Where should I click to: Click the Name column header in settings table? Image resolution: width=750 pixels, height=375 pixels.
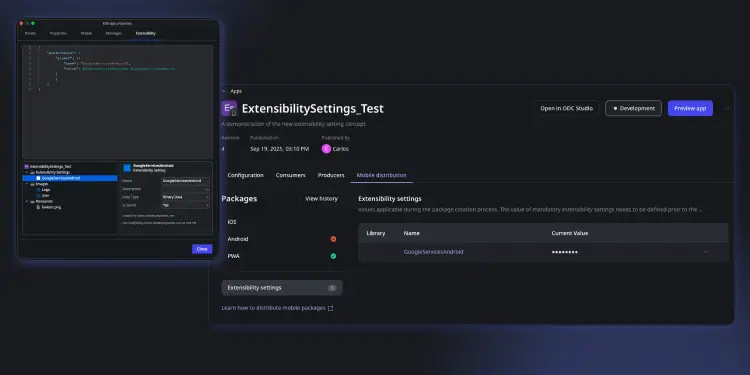(x=411, y=233)
